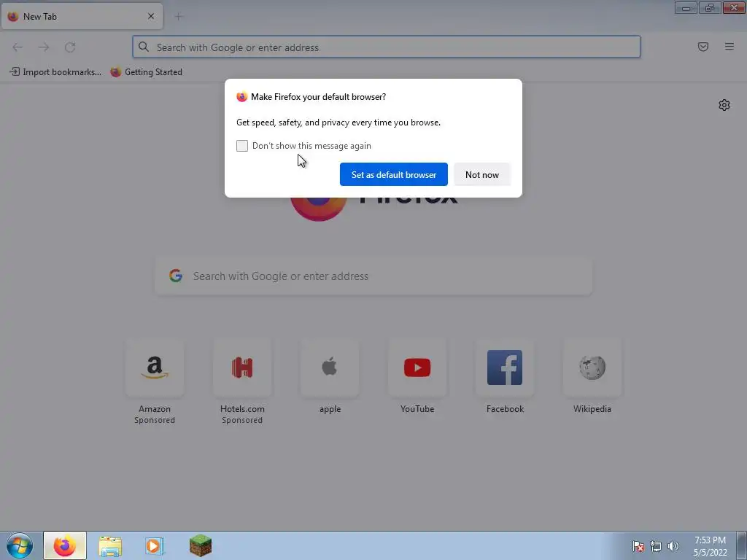Go forward using the forward arrow

tap(44, 47)
